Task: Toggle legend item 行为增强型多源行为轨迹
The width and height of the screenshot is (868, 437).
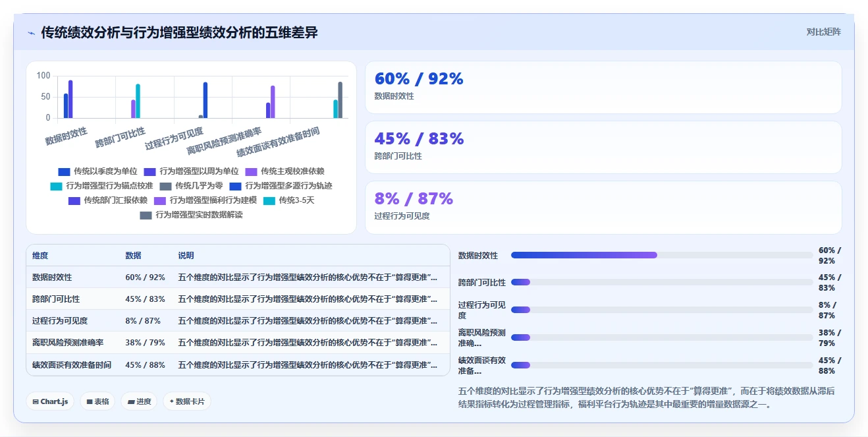Action: (281, 186)
